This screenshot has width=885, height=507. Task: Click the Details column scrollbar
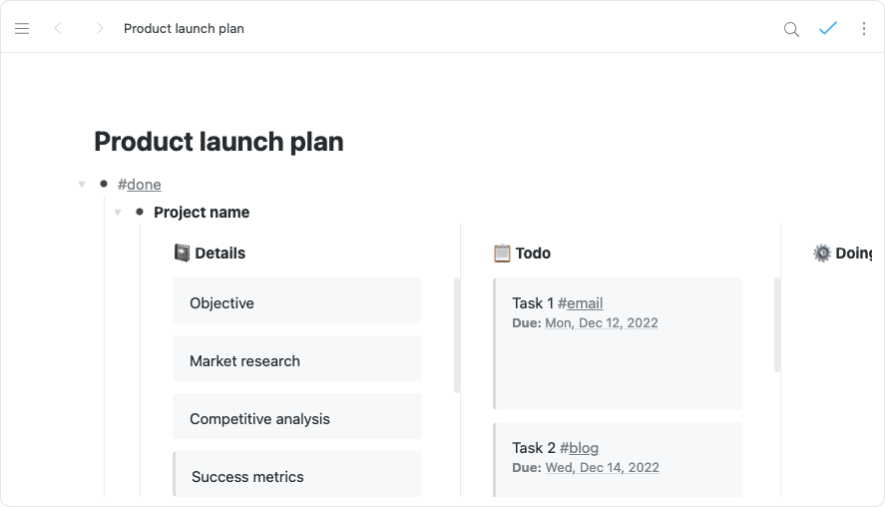[x=457, y=335]
